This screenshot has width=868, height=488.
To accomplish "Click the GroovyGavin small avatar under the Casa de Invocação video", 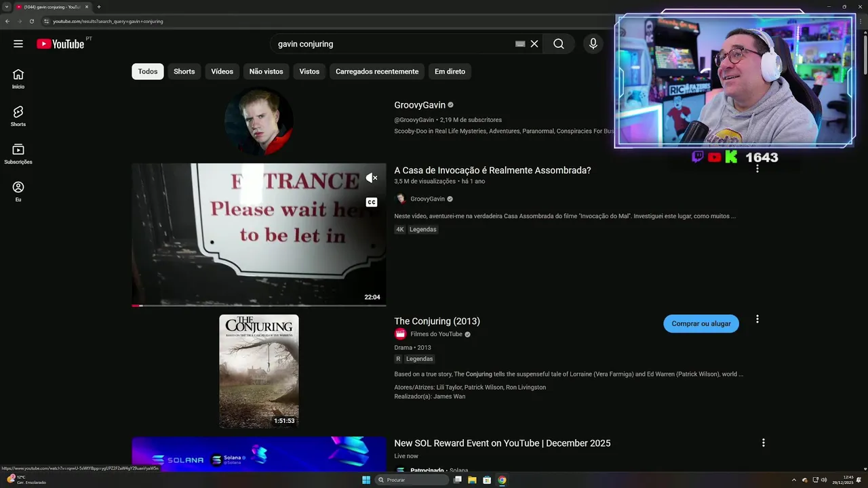I will (400, 199).
